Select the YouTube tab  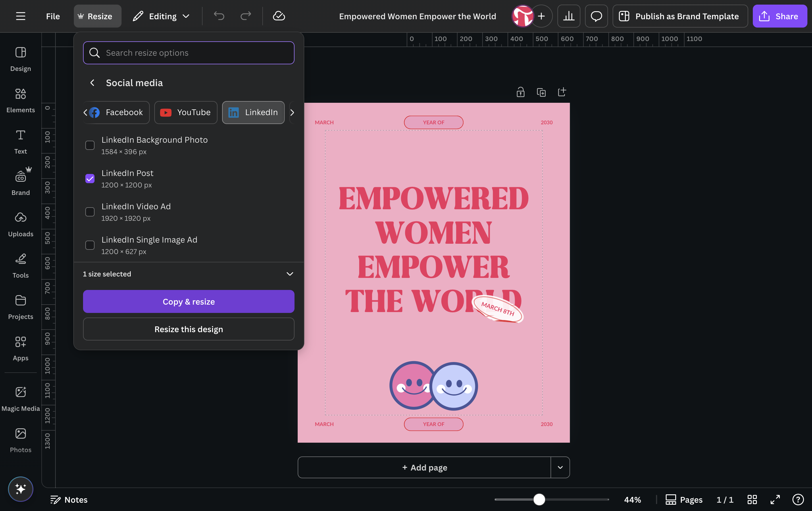pos(186,113)
